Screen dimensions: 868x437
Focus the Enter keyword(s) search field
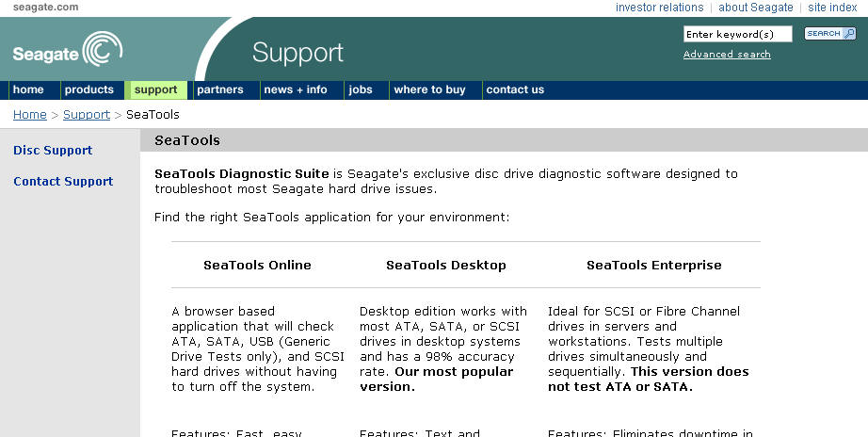pos(737,34)
